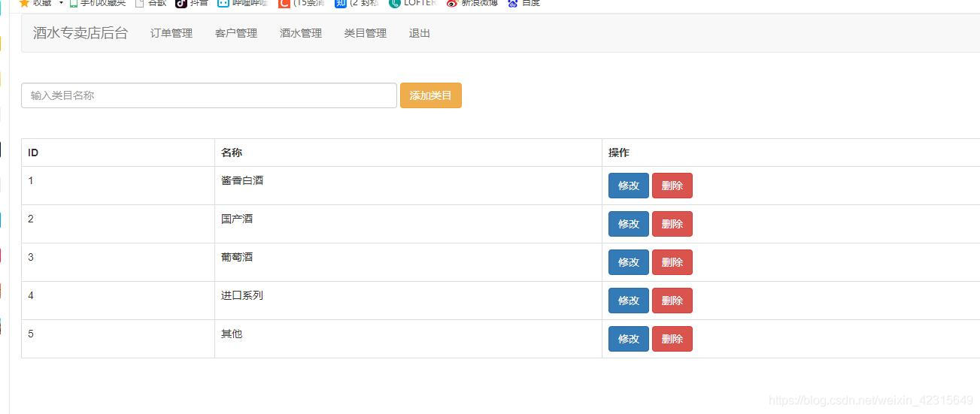Image resolution: width=980 pixels, height=414 pixels.
Task: Edit 酱香白酒 with its 修改 button
Action: point(629,186)
